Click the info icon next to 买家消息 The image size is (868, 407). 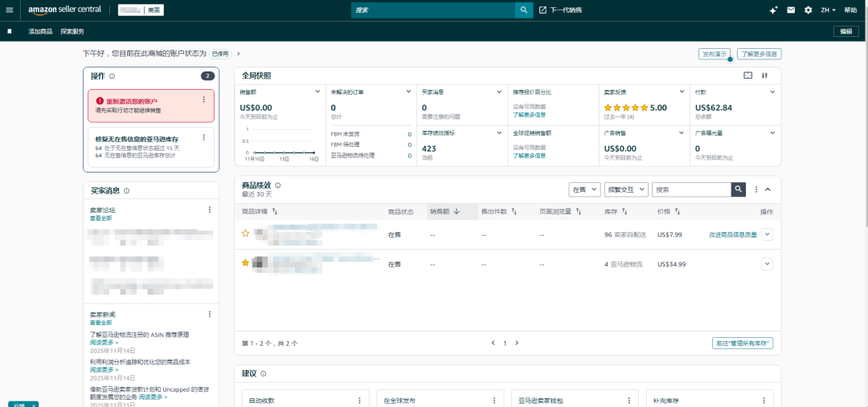127,191
